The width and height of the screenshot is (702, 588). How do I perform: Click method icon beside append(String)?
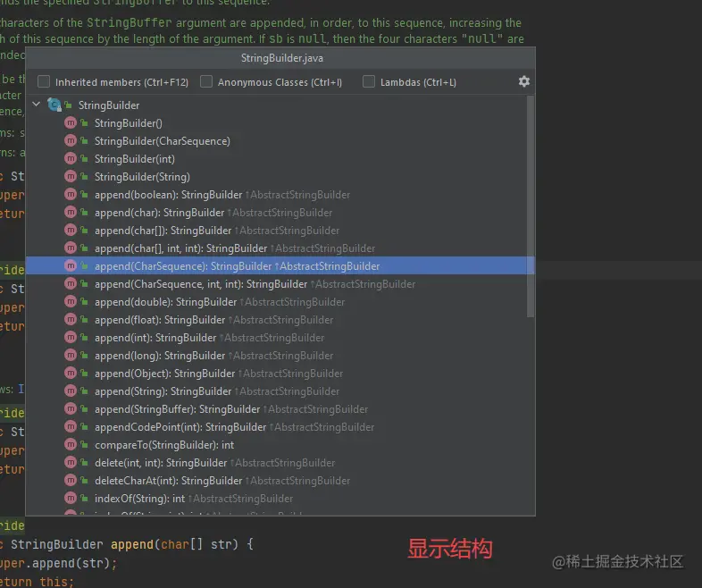(x=71, y=391)
